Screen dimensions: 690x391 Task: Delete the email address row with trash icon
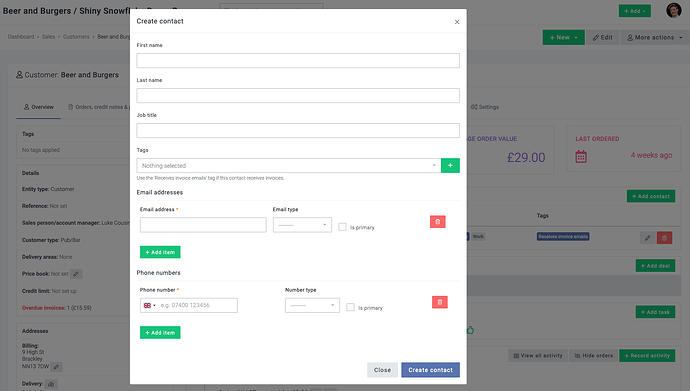[437, 222]
